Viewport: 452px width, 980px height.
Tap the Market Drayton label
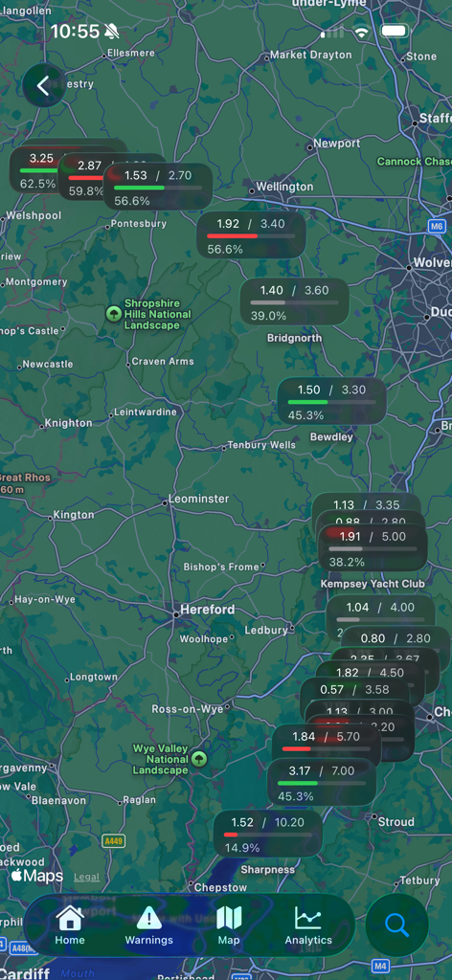[x=310, y=55]
